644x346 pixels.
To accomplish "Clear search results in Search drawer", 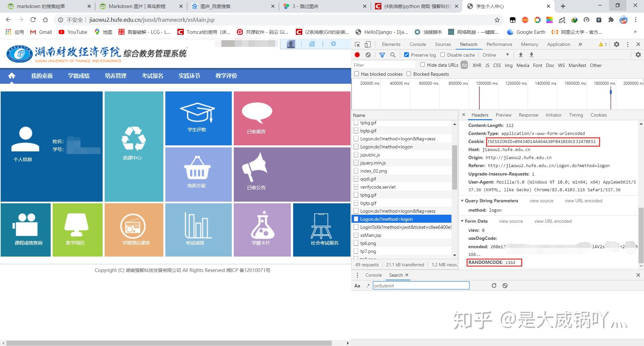I will pos(505,286).
